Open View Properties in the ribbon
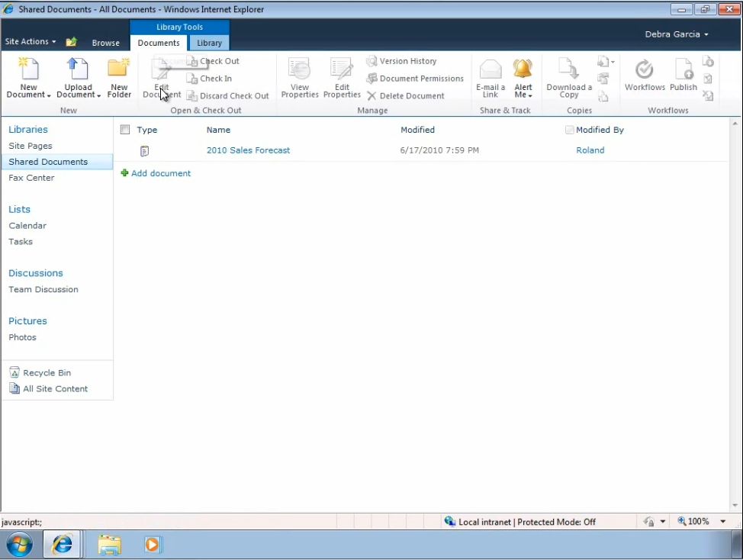 (x=299, y=69)
